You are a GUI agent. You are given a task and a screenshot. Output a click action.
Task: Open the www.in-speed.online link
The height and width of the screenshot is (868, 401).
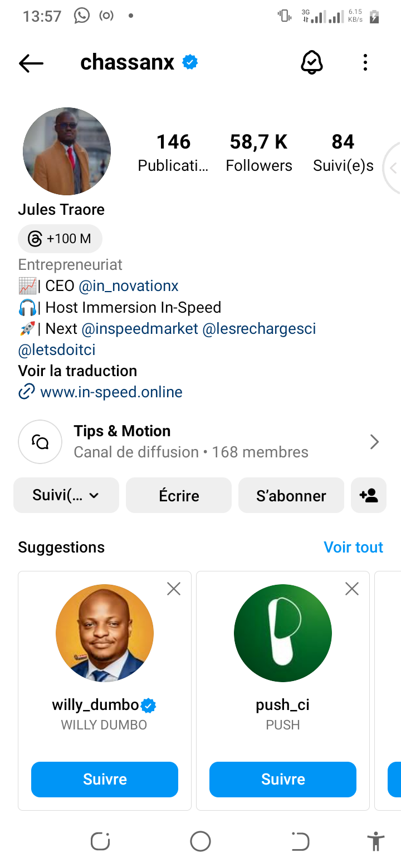pyautogui.click(x=111, y=392)
